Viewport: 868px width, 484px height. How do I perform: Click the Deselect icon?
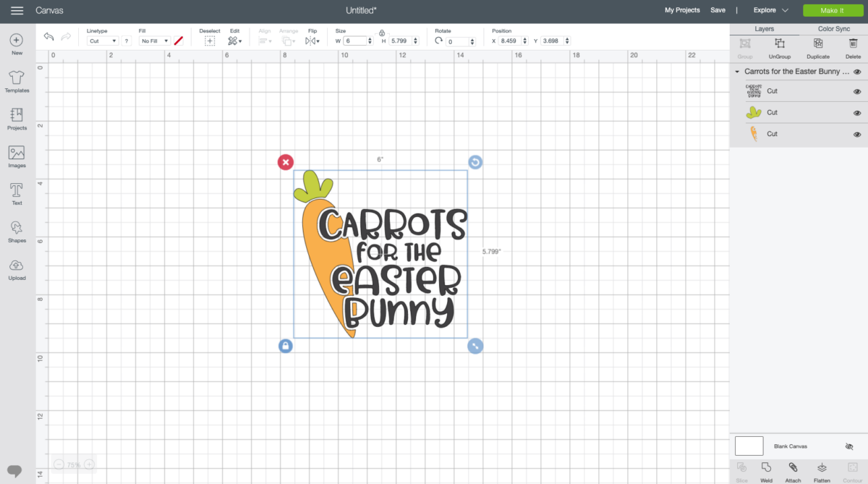point(210,41)
